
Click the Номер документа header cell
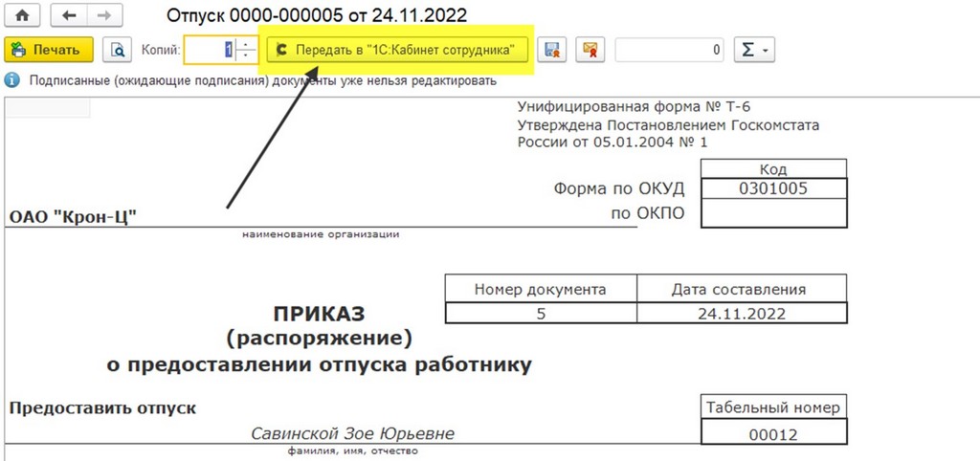(542, 289)
